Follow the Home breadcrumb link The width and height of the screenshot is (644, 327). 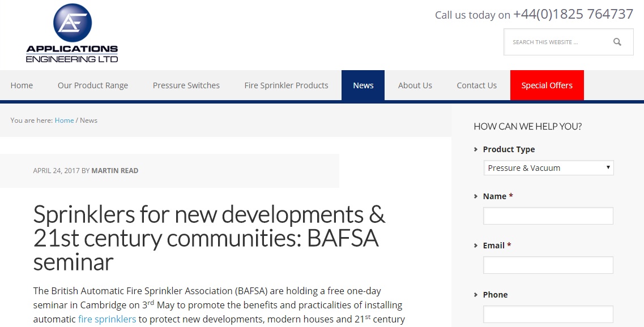click(64, 120)
